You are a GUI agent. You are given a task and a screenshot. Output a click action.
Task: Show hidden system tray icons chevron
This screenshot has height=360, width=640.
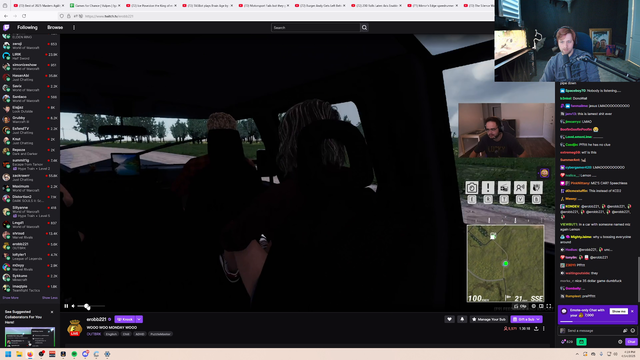[577, 354]
